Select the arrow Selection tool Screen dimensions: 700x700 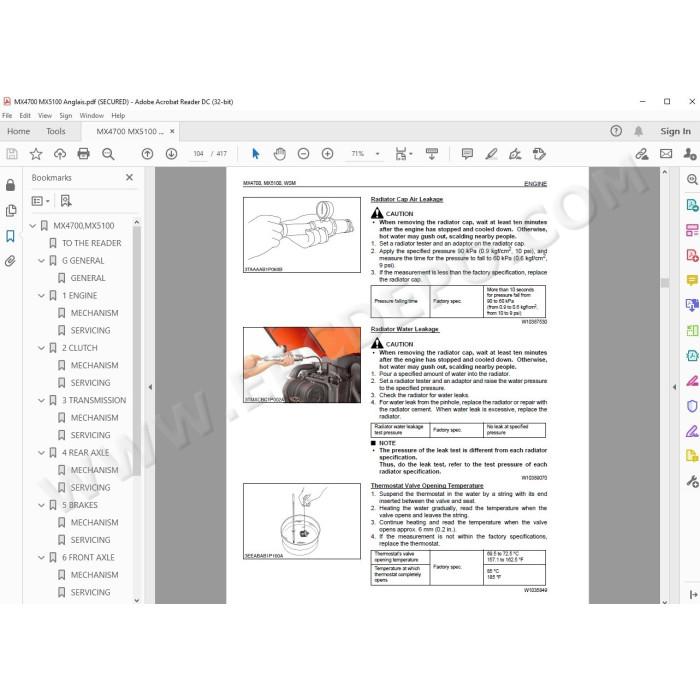point(255,154)
